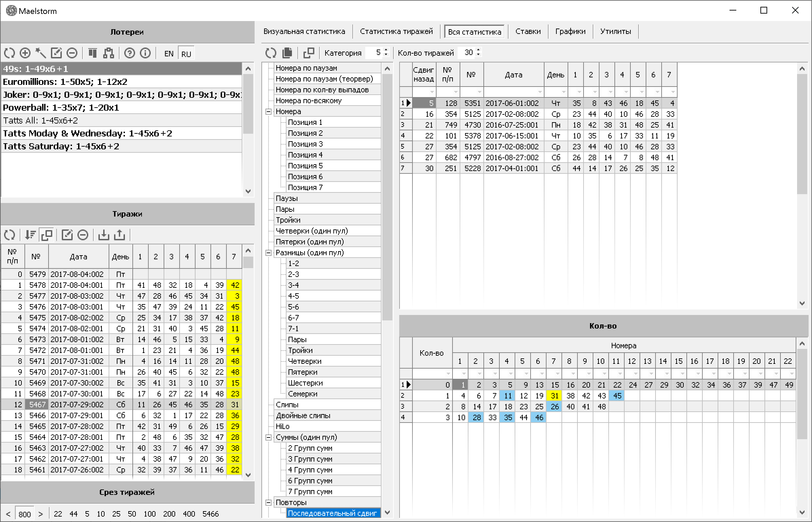Screen dimensions: 812x522
Task: Click blue highlighted cell 45 in Кол-во table
Action: pos(617,396)
